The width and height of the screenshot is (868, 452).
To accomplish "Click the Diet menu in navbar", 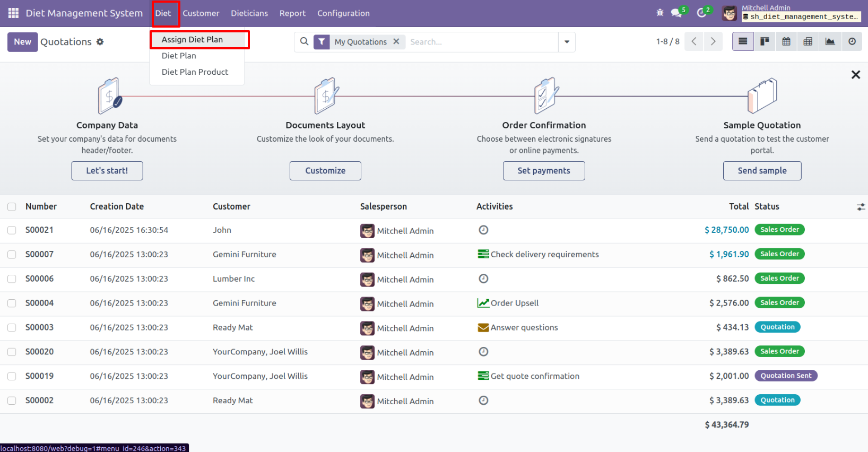I will 163,13.
